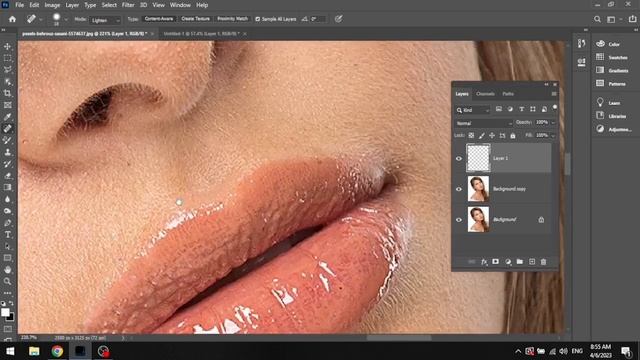Select the Eraser tool

pos(7,176)
